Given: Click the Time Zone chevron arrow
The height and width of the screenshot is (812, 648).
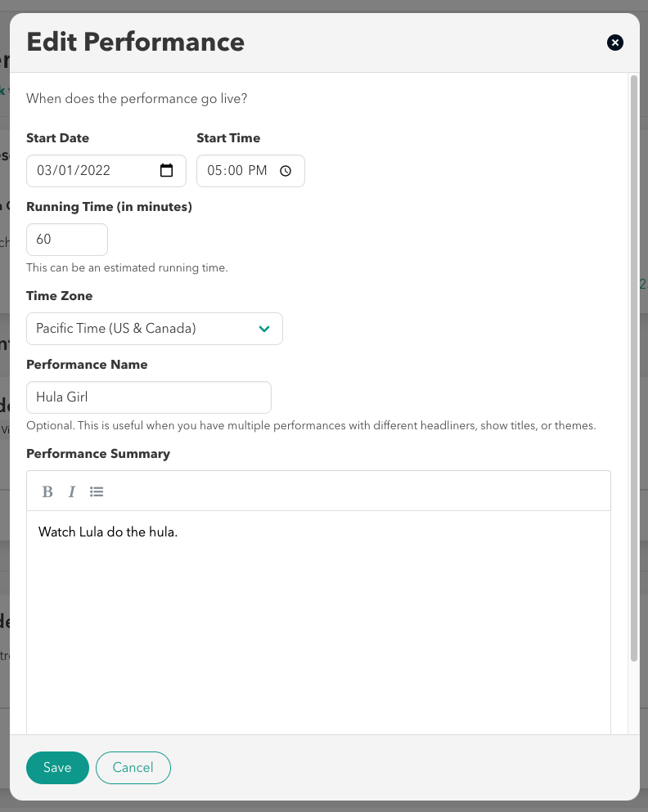Looking at the screenshot, I should point(264,329).
